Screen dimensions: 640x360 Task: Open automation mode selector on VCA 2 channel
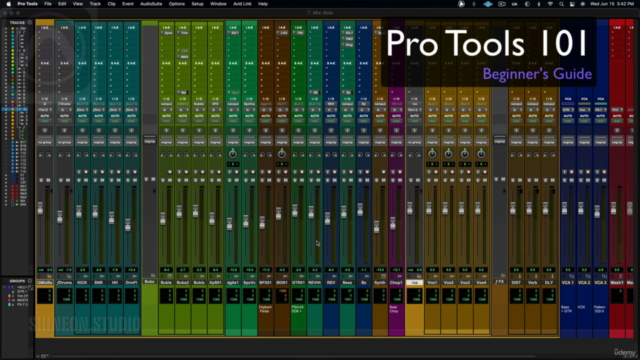click(x=584, y=121)
